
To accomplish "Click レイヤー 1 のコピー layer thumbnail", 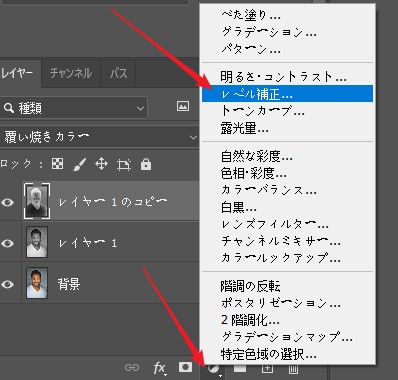I will pos(37,201).
